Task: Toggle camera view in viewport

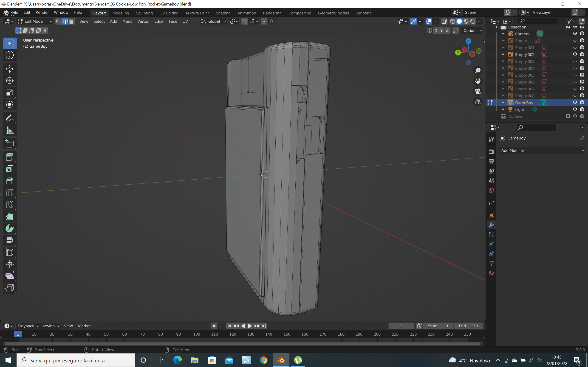Action: click(x=478, y=91)
